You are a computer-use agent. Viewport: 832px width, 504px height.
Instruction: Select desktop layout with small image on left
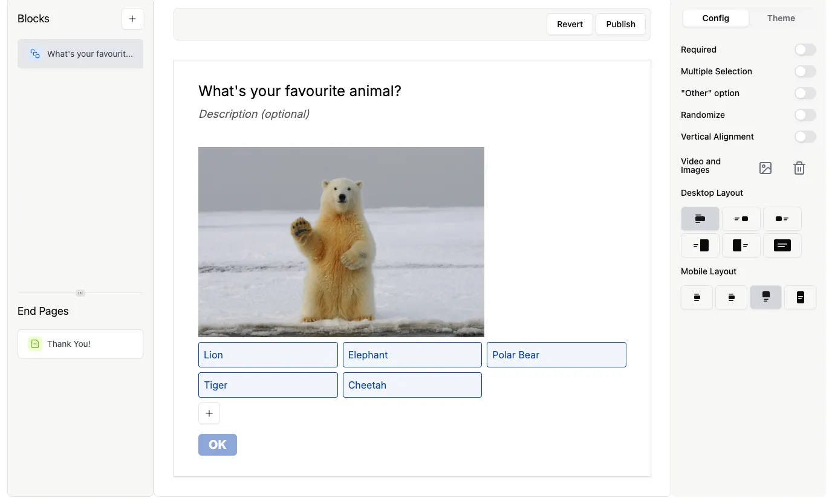(782, 219)
